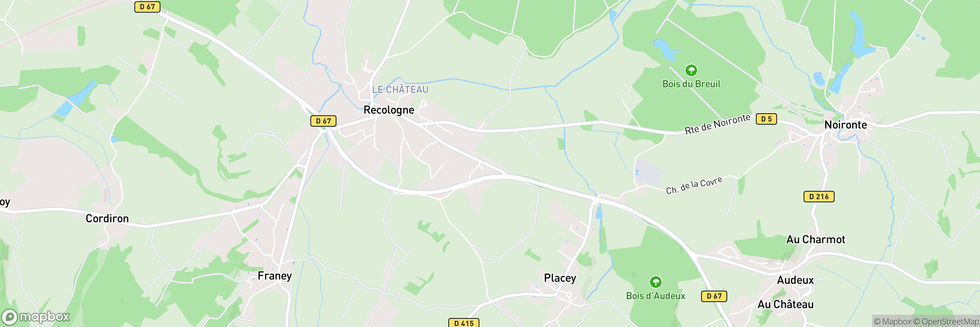980x327 pixels.
Task: Select the D 67 road shield near Recologne
Action: click(323, 121)
